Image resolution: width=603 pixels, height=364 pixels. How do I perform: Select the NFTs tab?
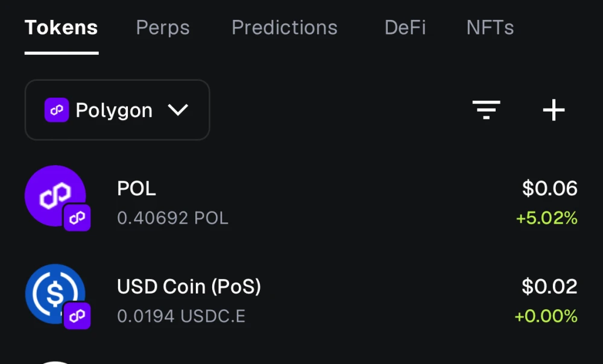(x=490, y=28)
